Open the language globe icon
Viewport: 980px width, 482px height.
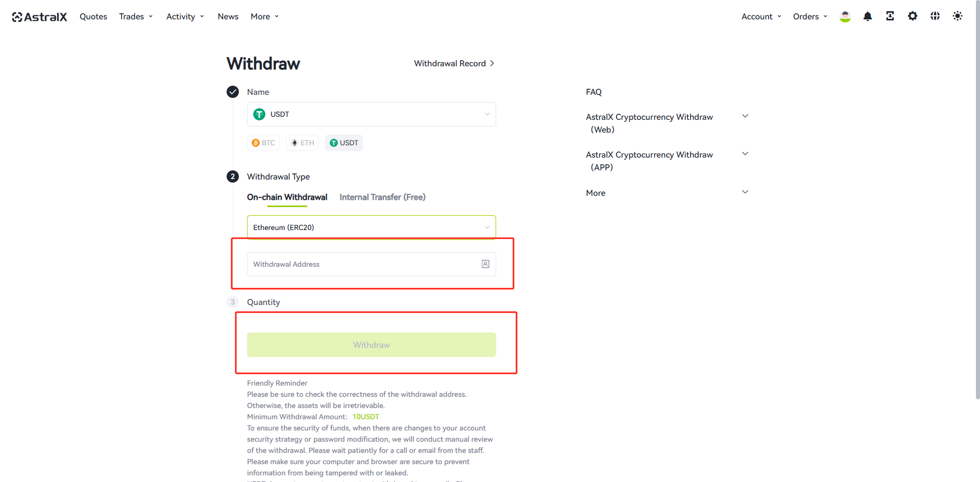click(x=935, y=16)
